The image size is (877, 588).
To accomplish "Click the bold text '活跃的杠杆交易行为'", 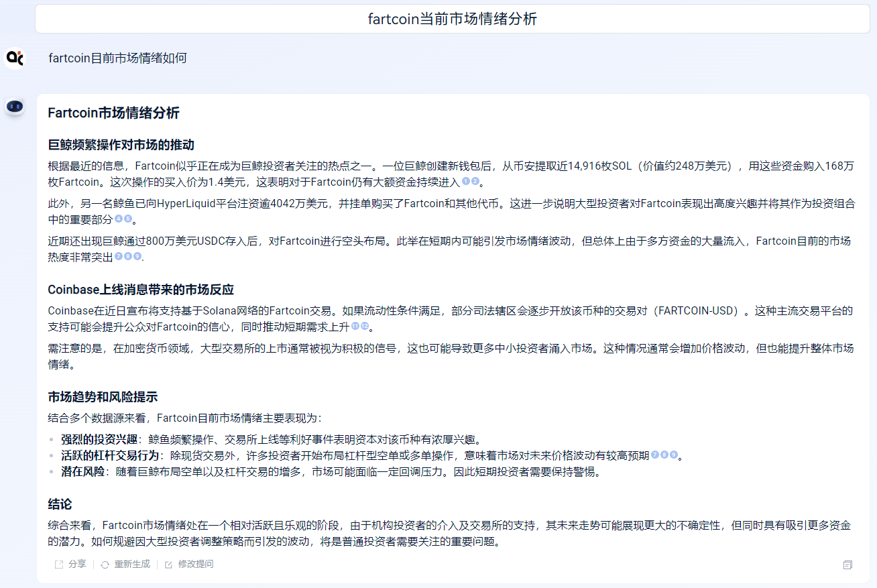I will (110, 456).
